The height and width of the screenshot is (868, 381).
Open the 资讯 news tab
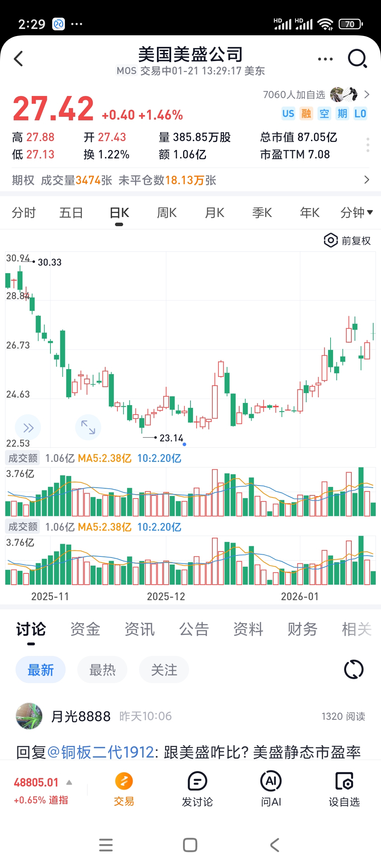tap(140, 629)
